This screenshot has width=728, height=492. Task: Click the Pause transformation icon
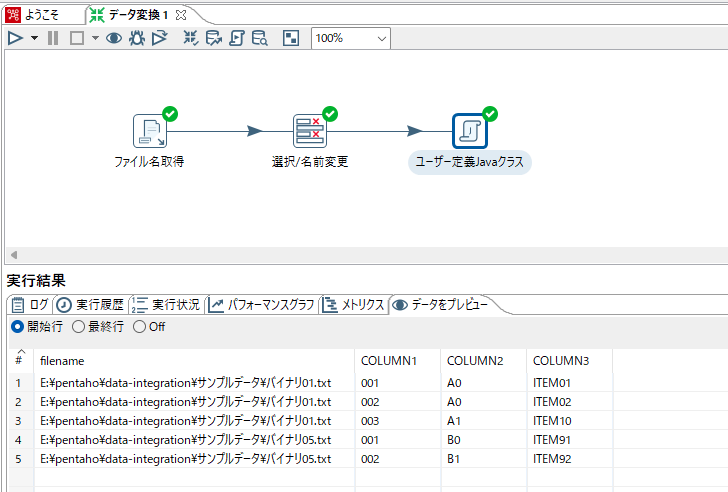click(53, 38)
